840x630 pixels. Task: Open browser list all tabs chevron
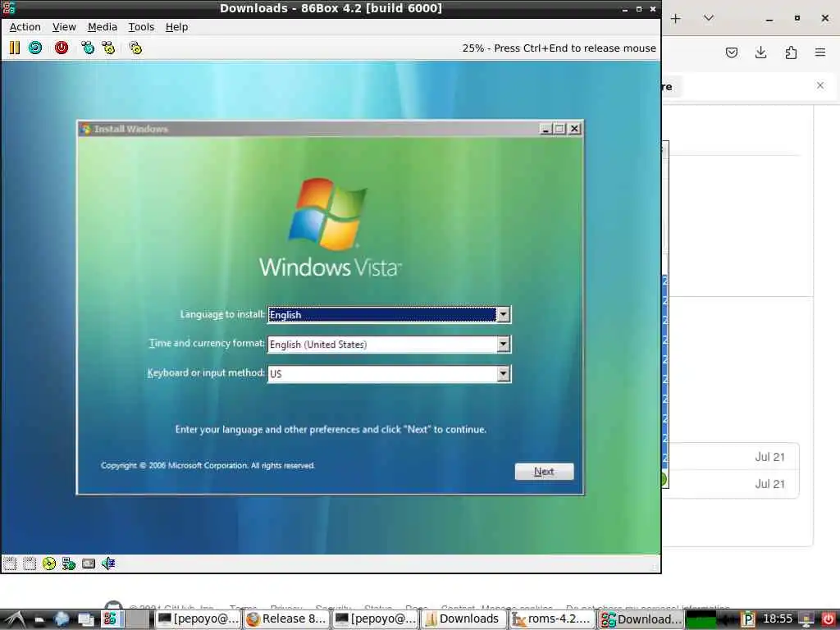[x=708, y=18]
